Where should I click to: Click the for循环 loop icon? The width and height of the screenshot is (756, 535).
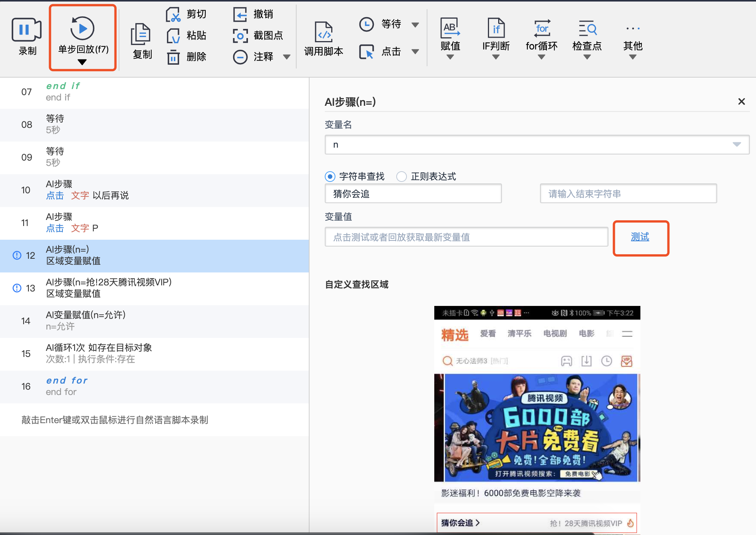(542, 28)
